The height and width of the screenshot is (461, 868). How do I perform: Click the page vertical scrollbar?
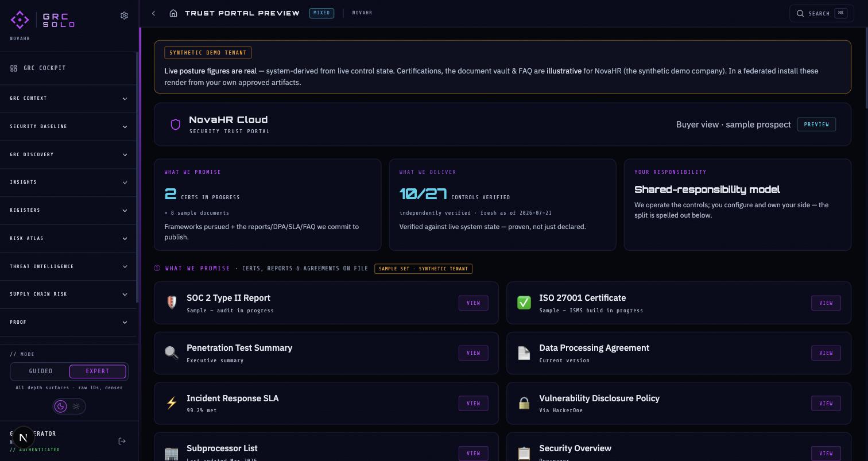click(x=866, y=69)
